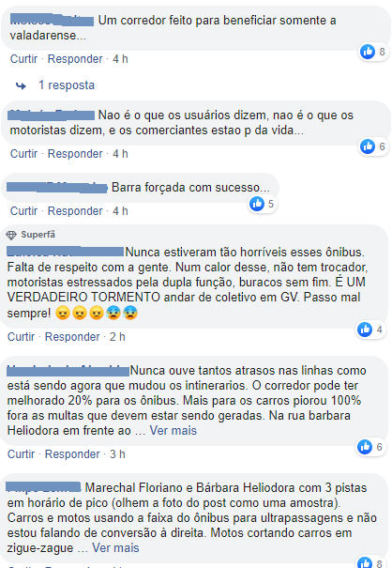The height and width of the screenshot is (568, 392).
Task: Click Responder under the Superfã ônibus comment
Action: 72,337
